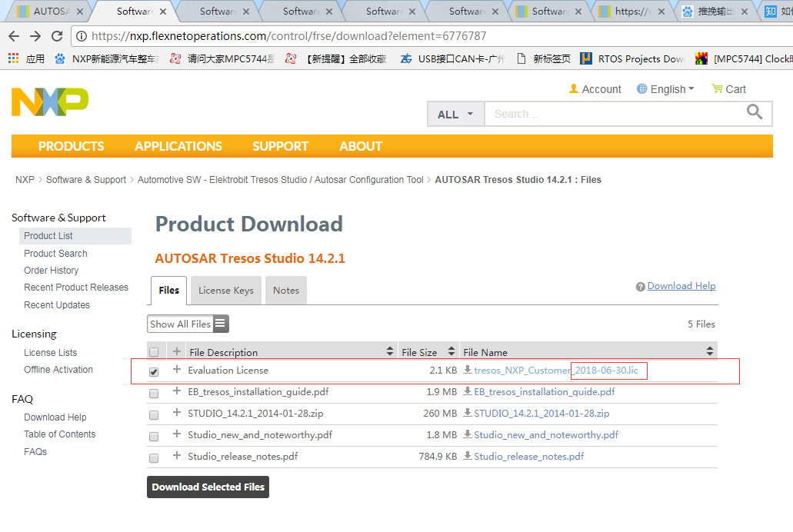
Task: Click download arrow icon for STUDIO_14.2.1 zip
Action: click(468, 413)
